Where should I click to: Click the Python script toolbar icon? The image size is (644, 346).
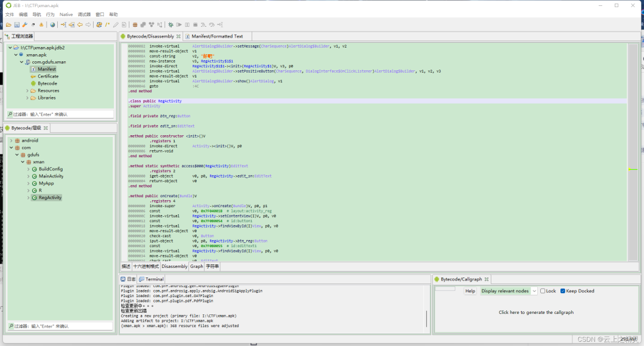pyautogui.click(x=99, y=24)
